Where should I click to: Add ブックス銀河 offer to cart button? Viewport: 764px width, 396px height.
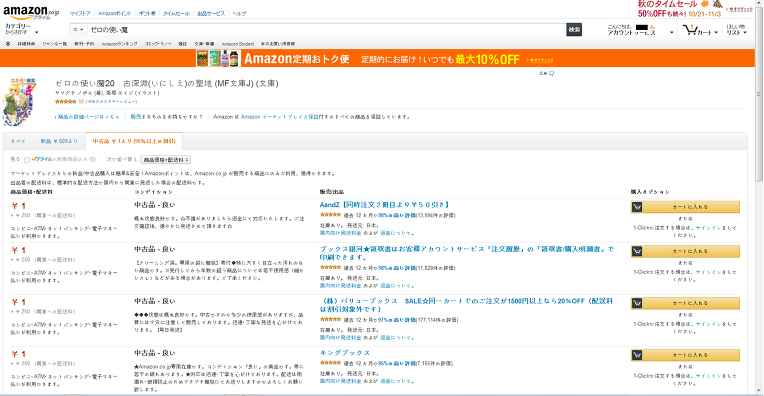[x=686, y=251]
